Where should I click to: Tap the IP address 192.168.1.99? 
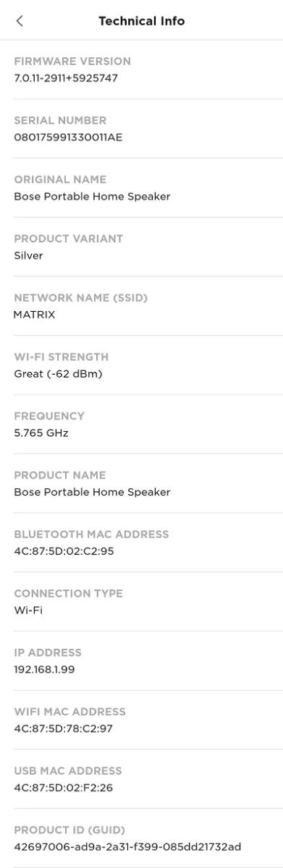(44, 670)
